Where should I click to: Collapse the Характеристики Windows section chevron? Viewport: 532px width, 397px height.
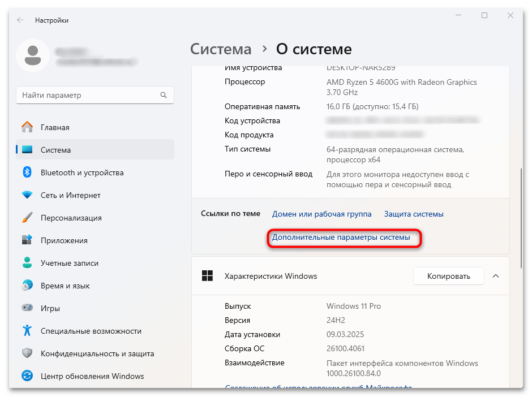click(x=496, y=276)
